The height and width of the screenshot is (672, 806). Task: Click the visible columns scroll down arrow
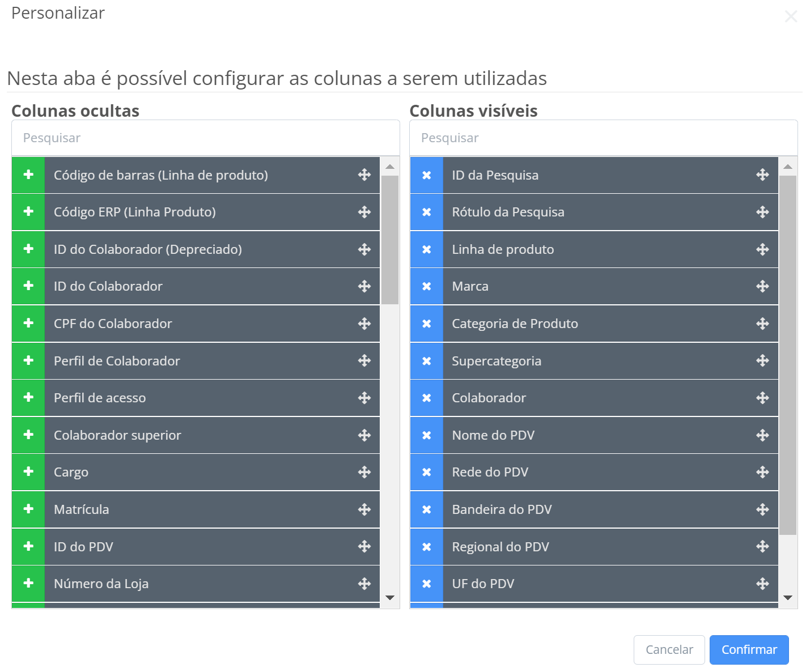[788, 598]
